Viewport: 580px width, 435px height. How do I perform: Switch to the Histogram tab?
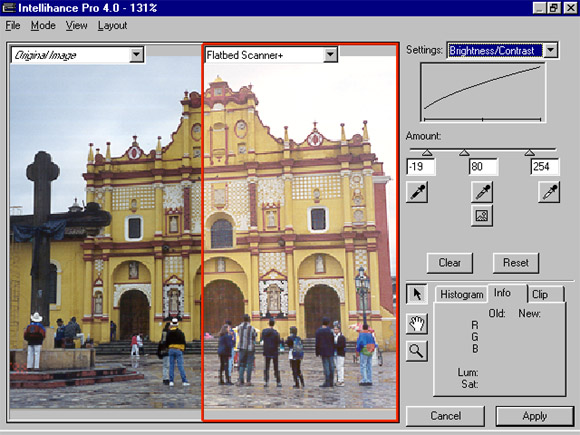462,294
